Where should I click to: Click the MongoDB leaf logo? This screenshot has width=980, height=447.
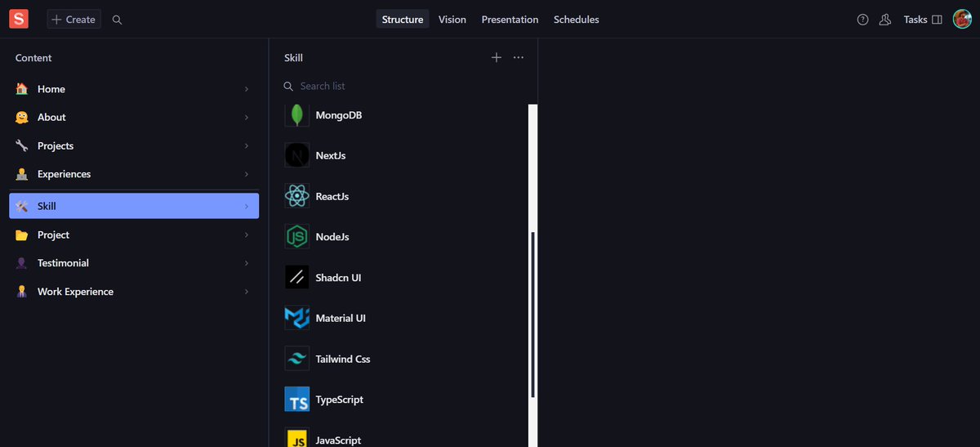pyautogui.click(x=297, y=115)
